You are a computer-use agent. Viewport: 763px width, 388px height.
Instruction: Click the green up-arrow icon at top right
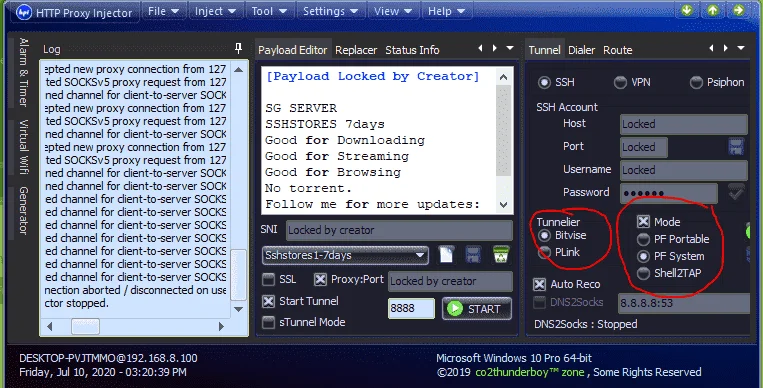[x=713, y=10]
